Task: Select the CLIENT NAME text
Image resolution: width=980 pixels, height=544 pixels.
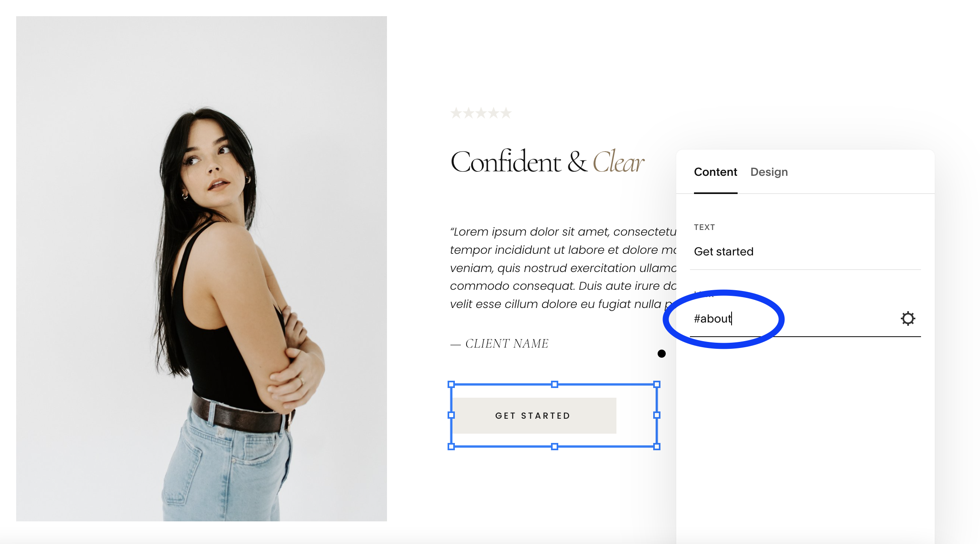Action: 499,344
